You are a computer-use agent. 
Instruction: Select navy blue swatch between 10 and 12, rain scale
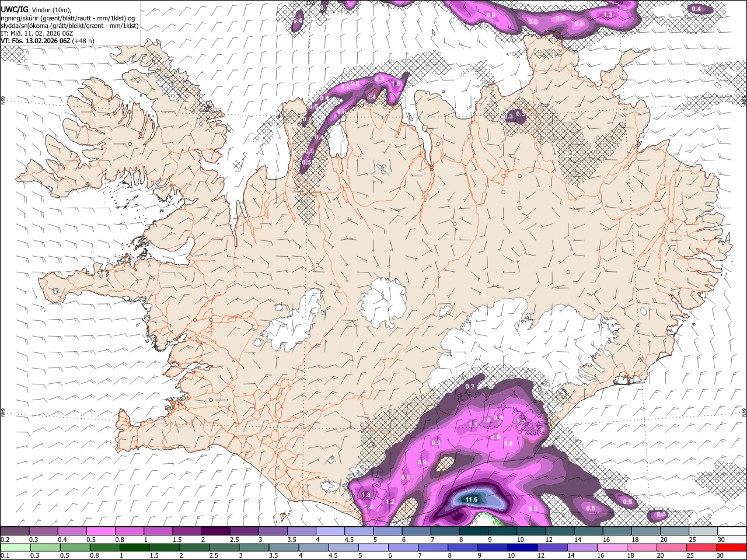522,548
